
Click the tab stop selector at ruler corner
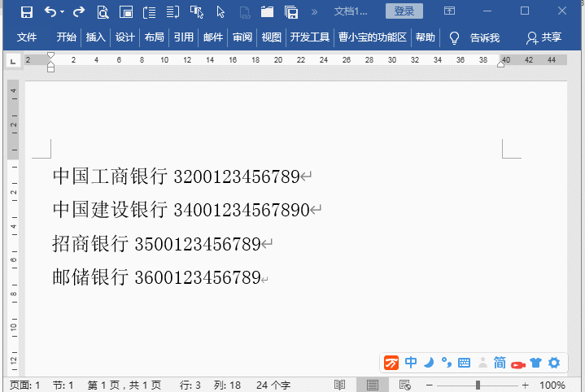[x=13, y=61]
